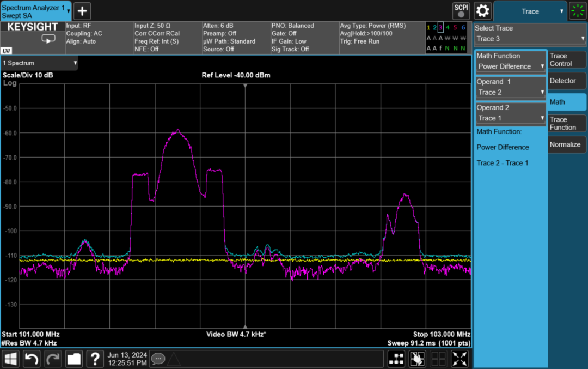Click the Keysight screen preset icon
The image size is (588, 369).
(48, 39)
